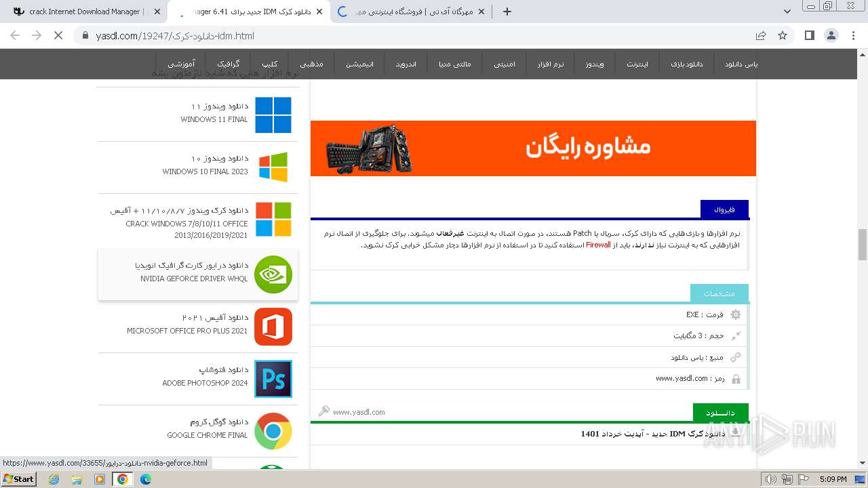Open the NVIDIA GEFORCE DRIVER WHQL link
The image size is (868, 488).
tap(194, 279)
